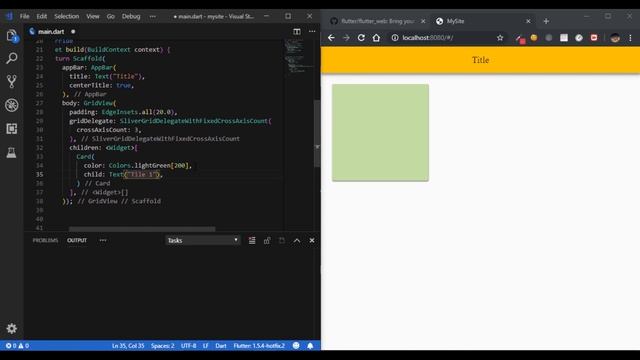Open the Explorer view in VS Code
The image size is (640, 360).
click(12, 36)
